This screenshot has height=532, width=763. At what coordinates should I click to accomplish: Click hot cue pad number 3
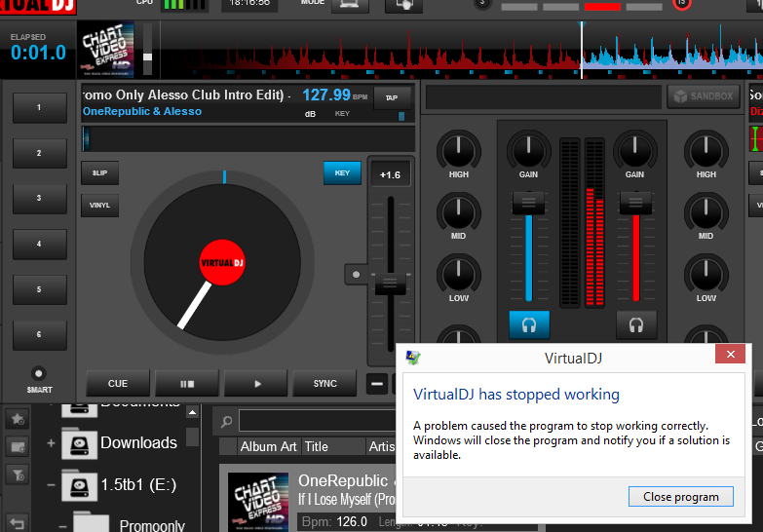pyautogui.click(x=39, y=199)
